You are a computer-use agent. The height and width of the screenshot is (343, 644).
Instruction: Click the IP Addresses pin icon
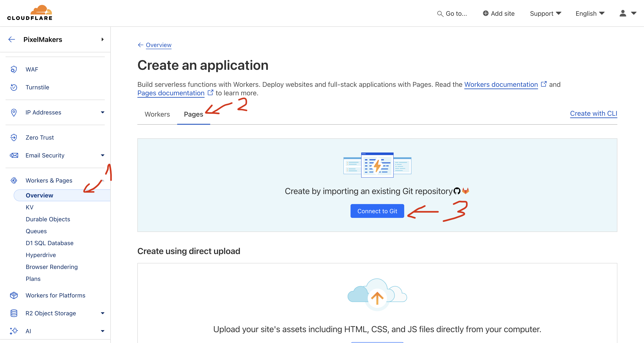[14, 112]
